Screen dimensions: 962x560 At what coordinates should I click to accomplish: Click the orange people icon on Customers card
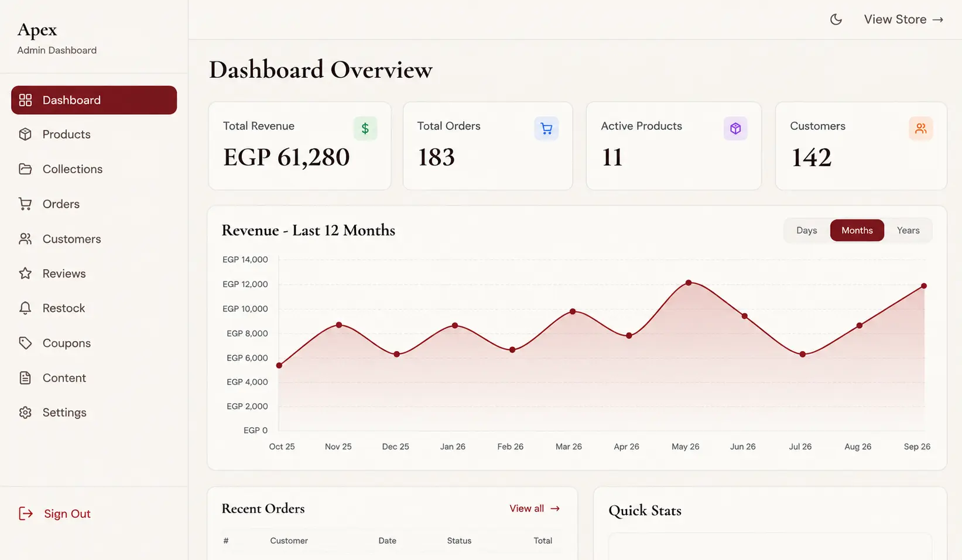coord(921,128)
